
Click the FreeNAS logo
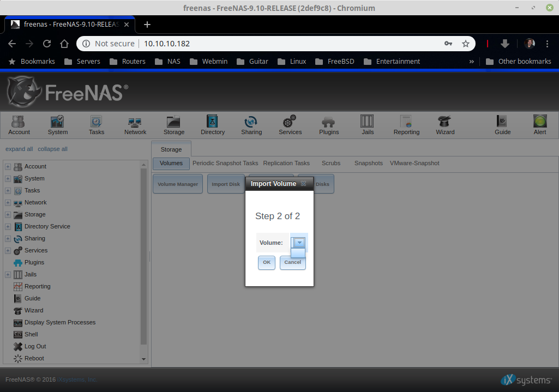tap(68, 92)
